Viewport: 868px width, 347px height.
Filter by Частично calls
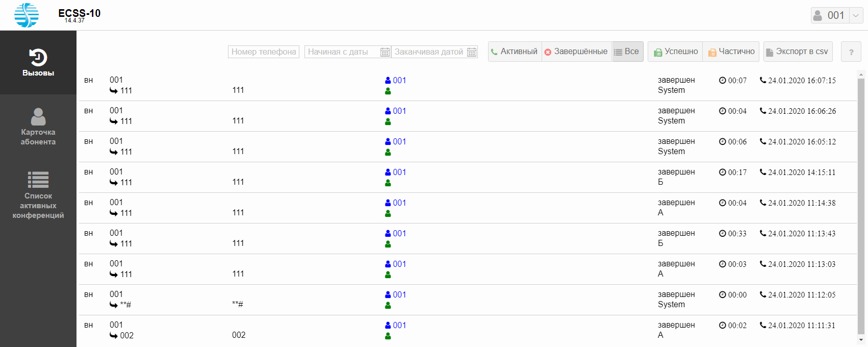tap(731, 52)
